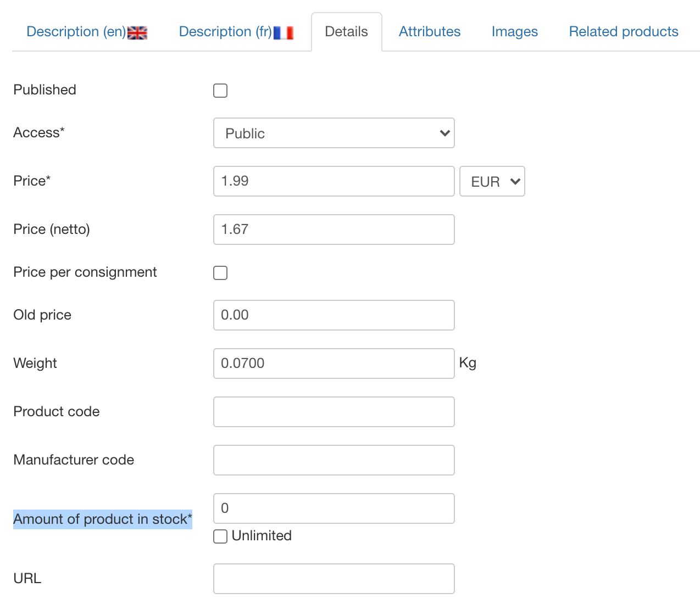Click into the Old price field
Image resolution: width=700 pixels, height=604 pixels.
[334, 315]
